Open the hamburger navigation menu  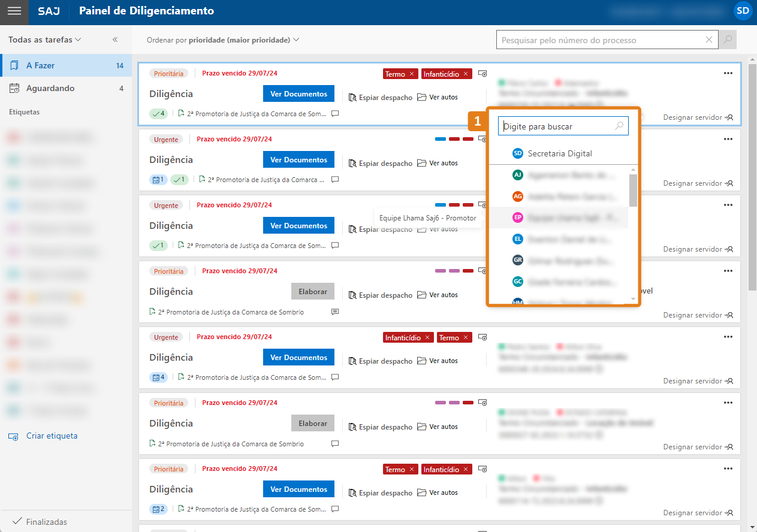tap(14, 11)
